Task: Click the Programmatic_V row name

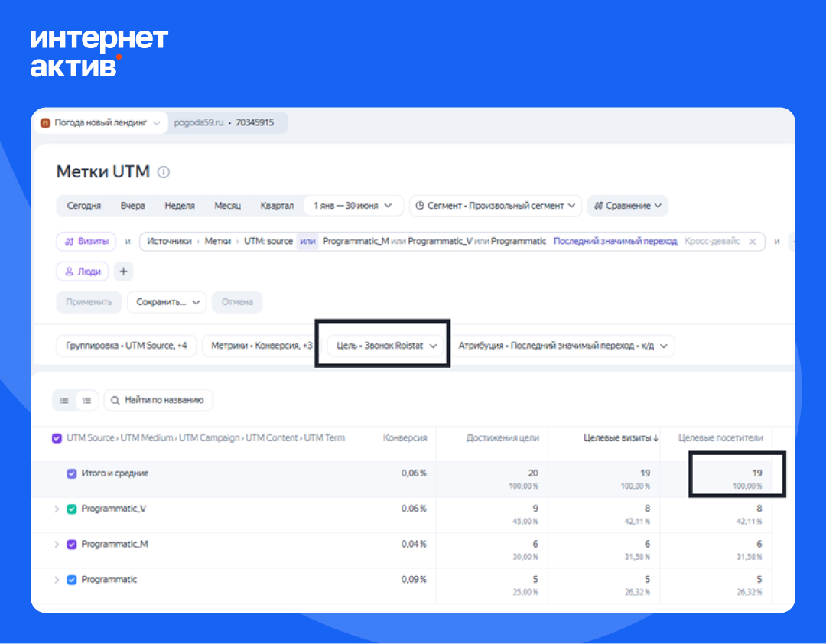Action: 114,509
